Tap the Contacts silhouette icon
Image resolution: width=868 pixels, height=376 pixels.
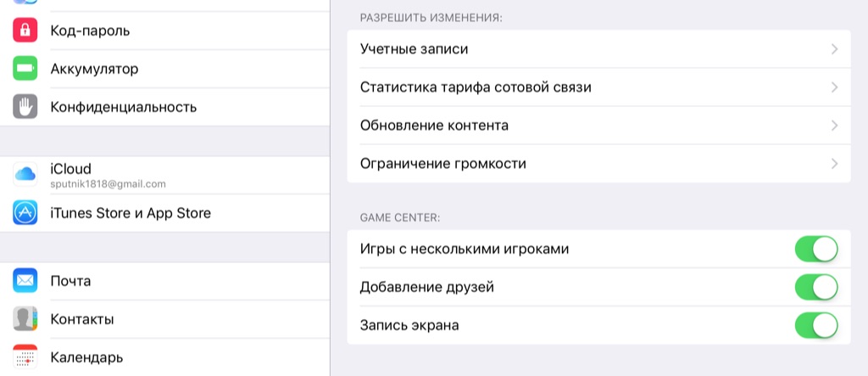click(25, 319)
